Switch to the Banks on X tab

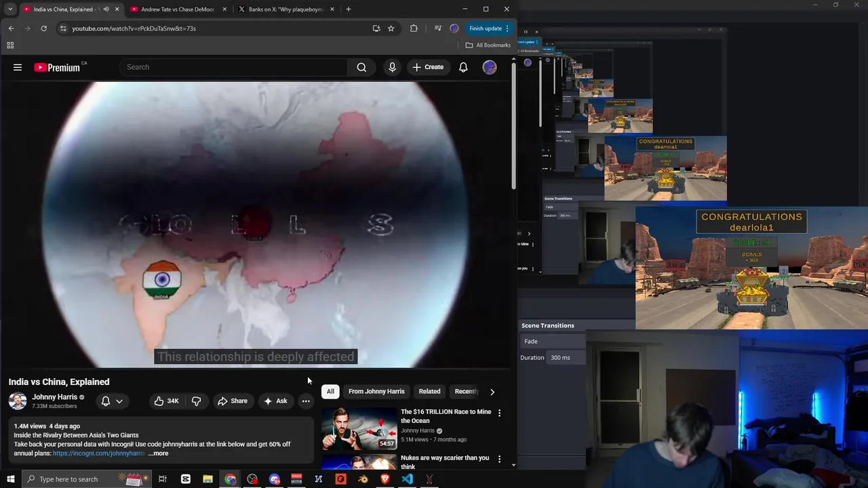286,9
